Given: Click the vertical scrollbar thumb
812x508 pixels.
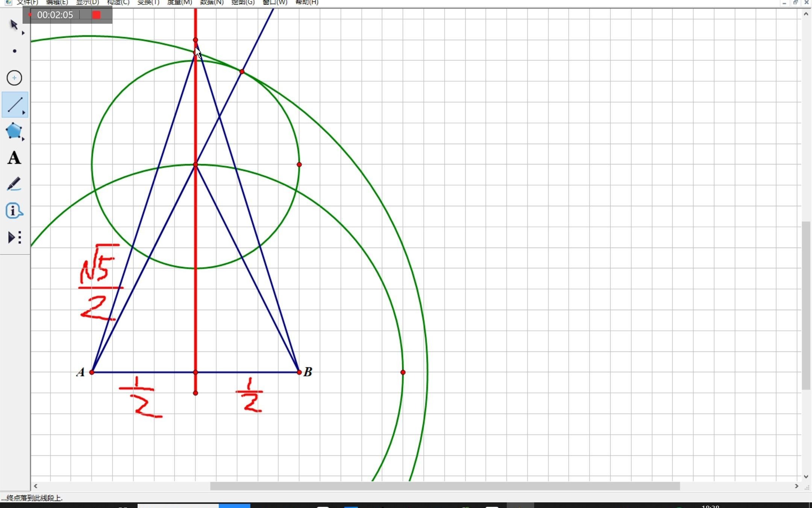Looking at the screenshot, I should [x=806, y=306].
